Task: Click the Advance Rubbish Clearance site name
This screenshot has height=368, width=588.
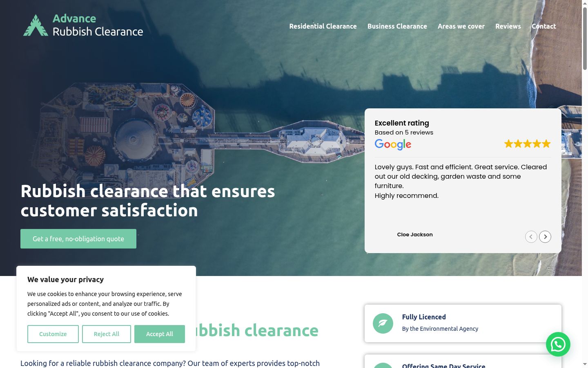Action: point(98,25)
